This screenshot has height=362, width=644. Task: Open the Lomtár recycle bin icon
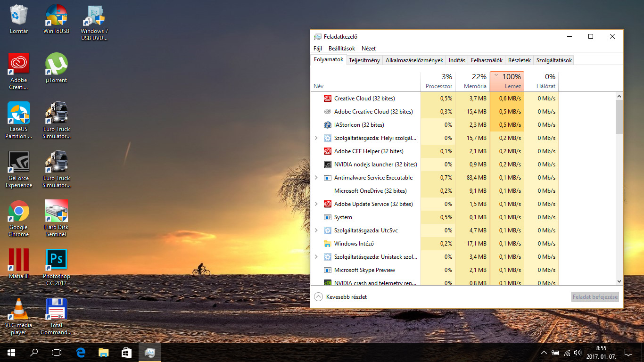pos(19,19)
